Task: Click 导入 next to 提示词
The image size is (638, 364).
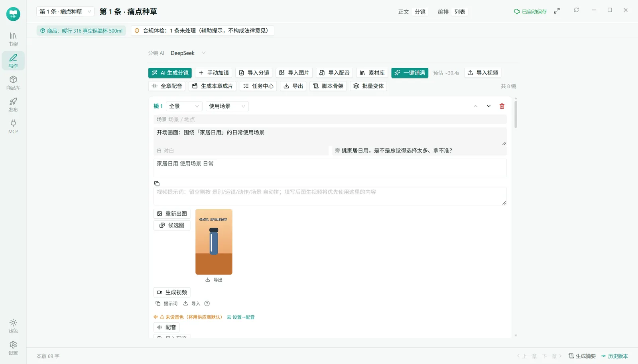Action: 192,303
